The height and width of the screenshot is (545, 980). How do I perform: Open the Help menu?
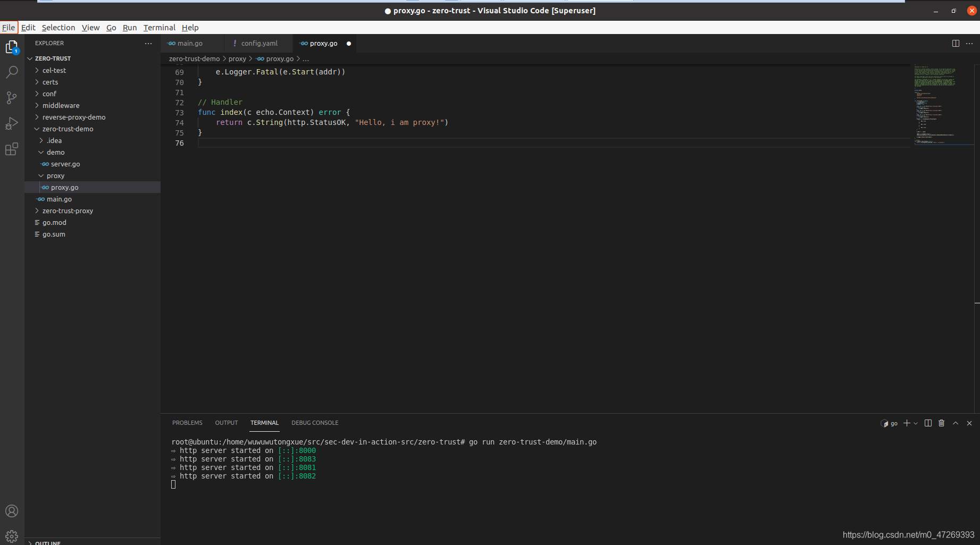(x=190, y=28)
